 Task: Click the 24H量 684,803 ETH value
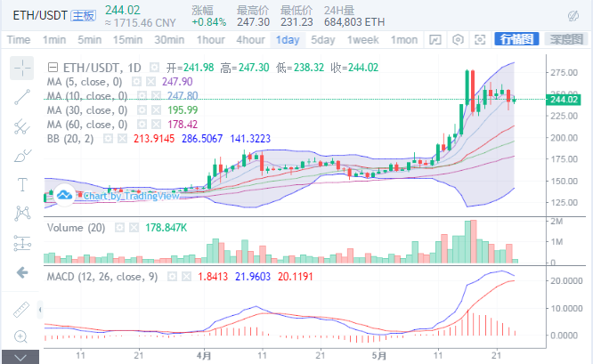click(x=354, y=22)
